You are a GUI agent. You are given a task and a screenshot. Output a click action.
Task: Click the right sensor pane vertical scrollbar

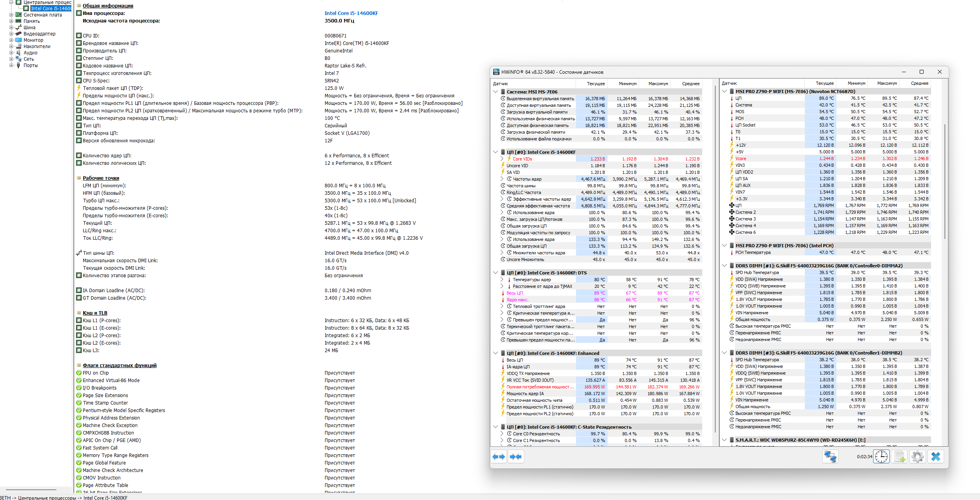(945, 181)
